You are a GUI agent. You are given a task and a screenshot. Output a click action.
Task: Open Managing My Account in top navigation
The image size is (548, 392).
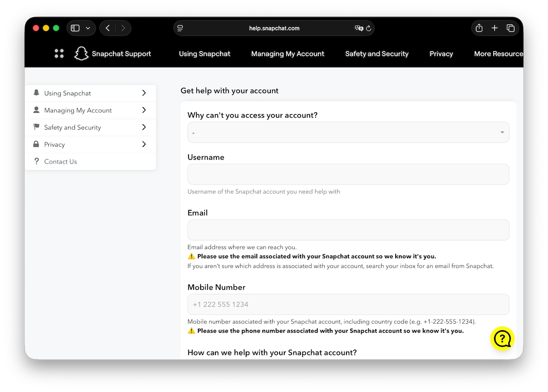(287, 54)
